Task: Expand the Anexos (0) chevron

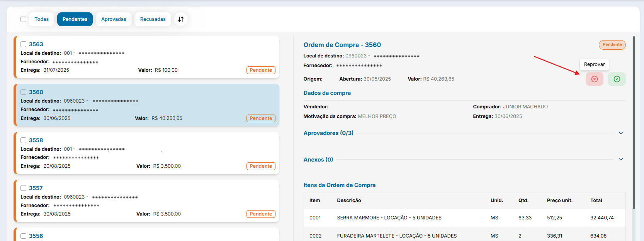Action: coord(621,159)
